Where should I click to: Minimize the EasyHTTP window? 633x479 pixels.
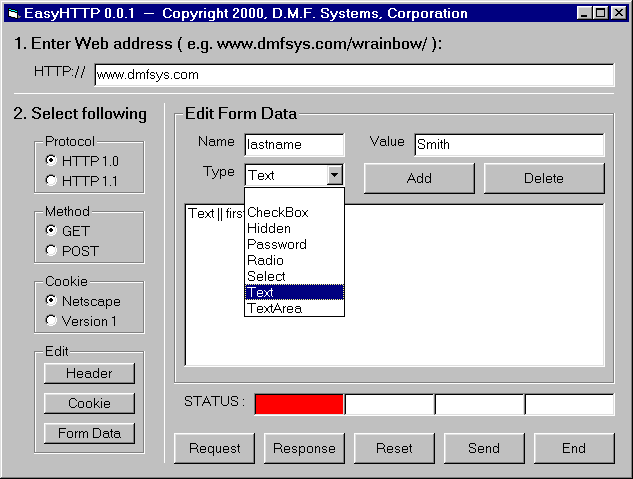(583, 13)
